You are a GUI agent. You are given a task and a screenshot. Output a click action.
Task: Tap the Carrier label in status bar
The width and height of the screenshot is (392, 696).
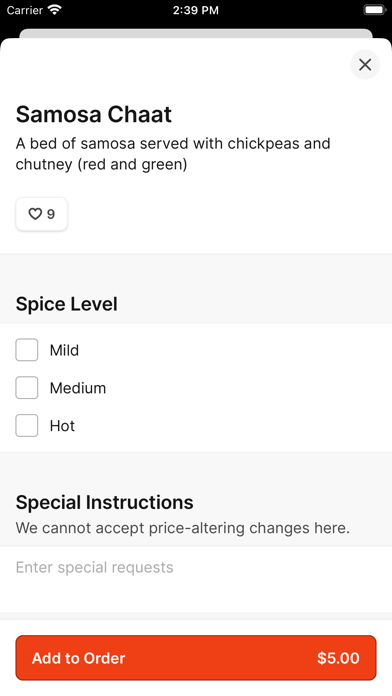tap(24, 10)
